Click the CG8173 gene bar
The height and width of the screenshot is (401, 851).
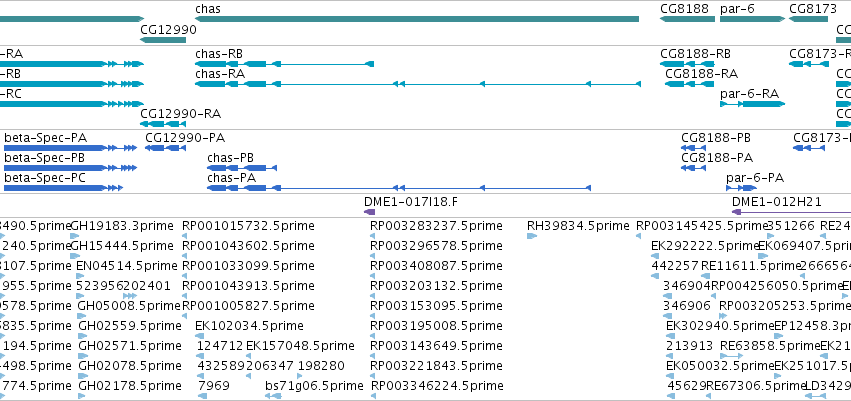808,19
